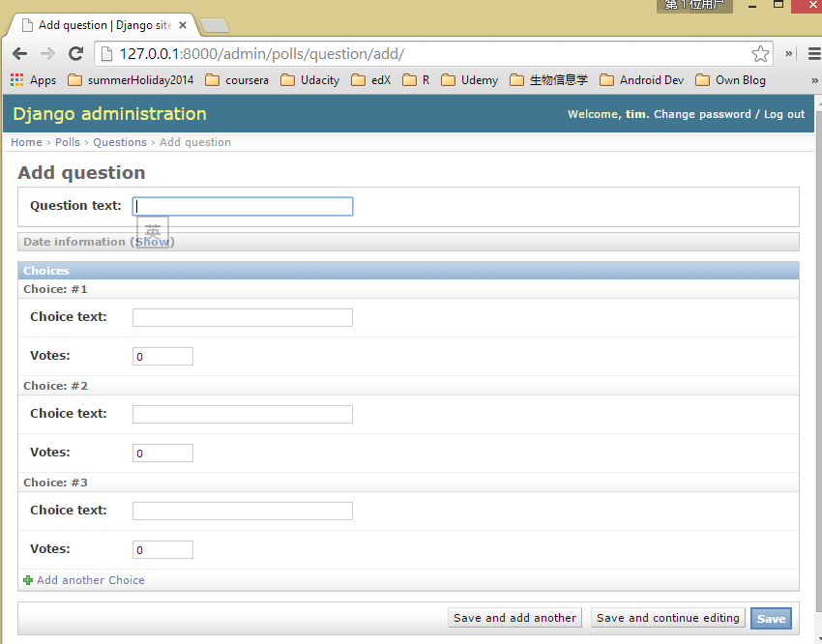Open Udemy bookmark folder

tap(470, 80)
